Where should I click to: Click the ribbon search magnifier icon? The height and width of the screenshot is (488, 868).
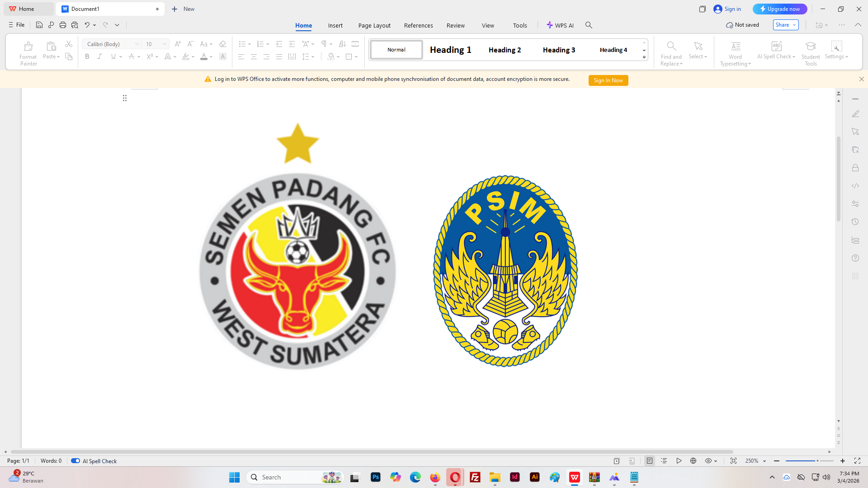point(589,25)
